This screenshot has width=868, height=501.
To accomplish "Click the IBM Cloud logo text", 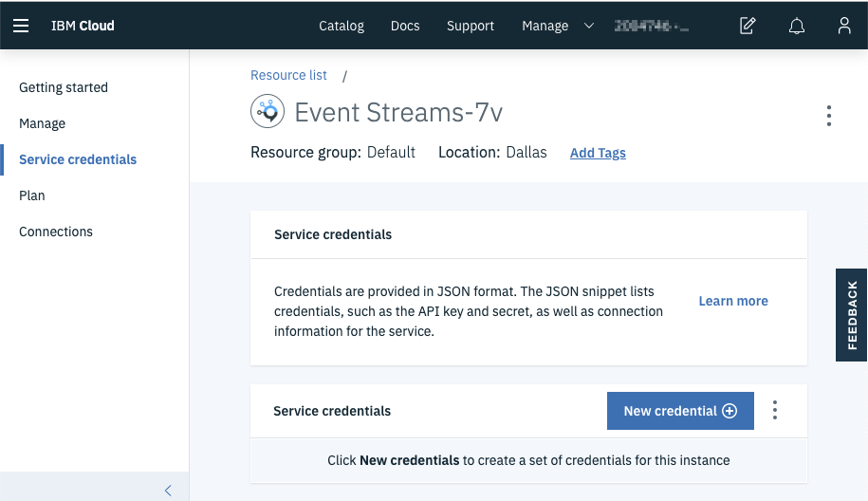I will point(83,26).
